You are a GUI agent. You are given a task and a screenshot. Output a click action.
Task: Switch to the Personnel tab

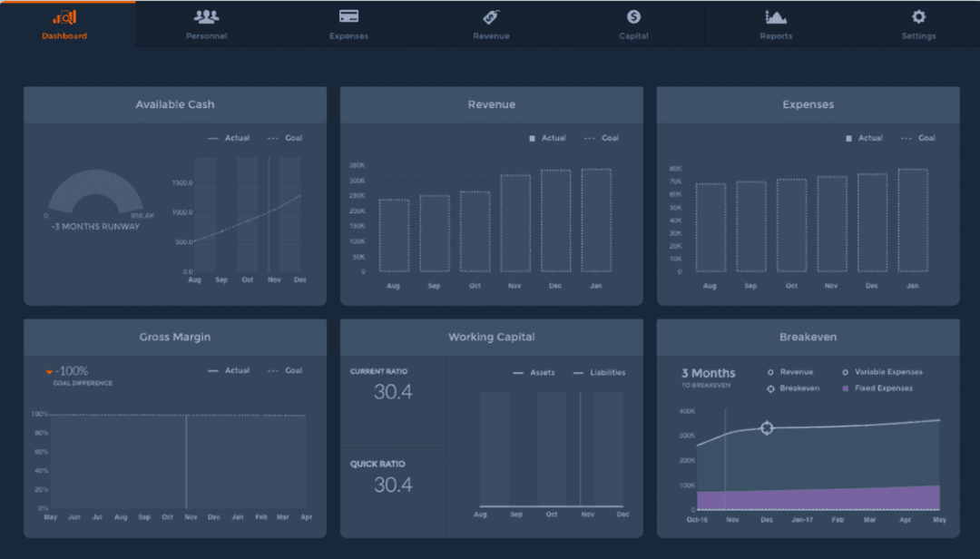(206, 25)
